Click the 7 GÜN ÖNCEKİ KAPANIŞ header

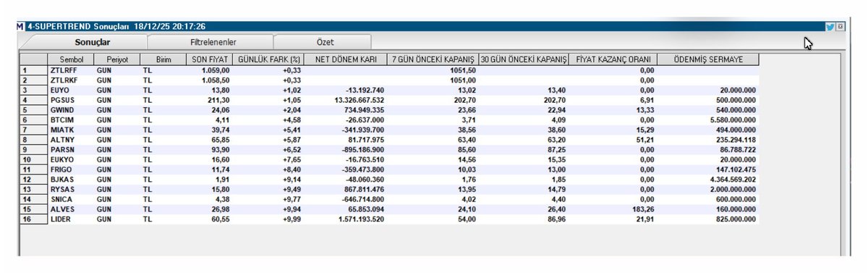pyautogui.click(x=433, y=59)
